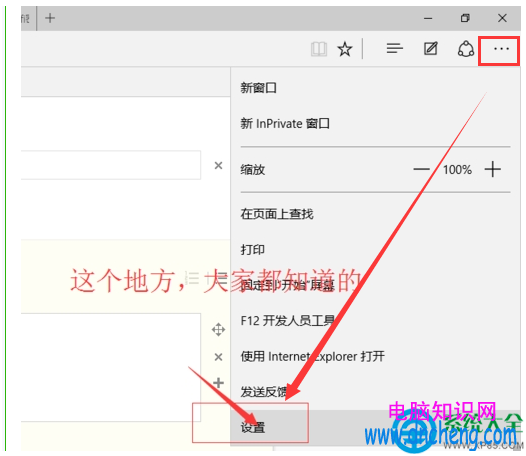Click the move cross-arrows handle icon
This screenshot has height=456, width=526.
[x=218, y=330]
